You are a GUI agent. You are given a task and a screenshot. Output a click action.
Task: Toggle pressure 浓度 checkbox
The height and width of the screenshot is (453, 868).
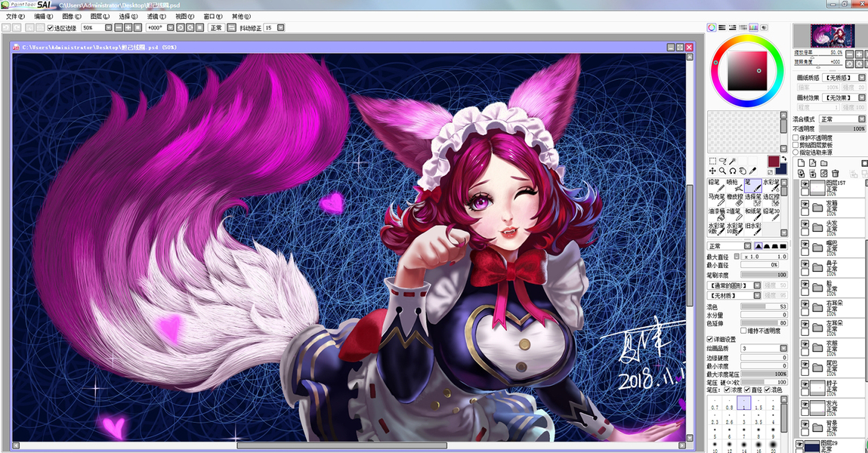click(727, 390)
